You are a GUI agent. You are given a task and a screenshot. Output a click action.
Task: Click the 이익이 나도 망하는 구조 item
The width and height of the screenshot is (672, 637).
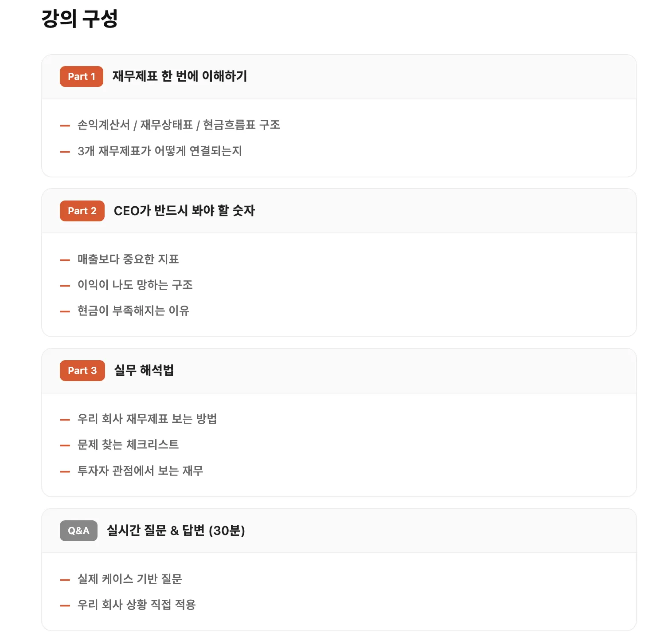click(135, 285)
